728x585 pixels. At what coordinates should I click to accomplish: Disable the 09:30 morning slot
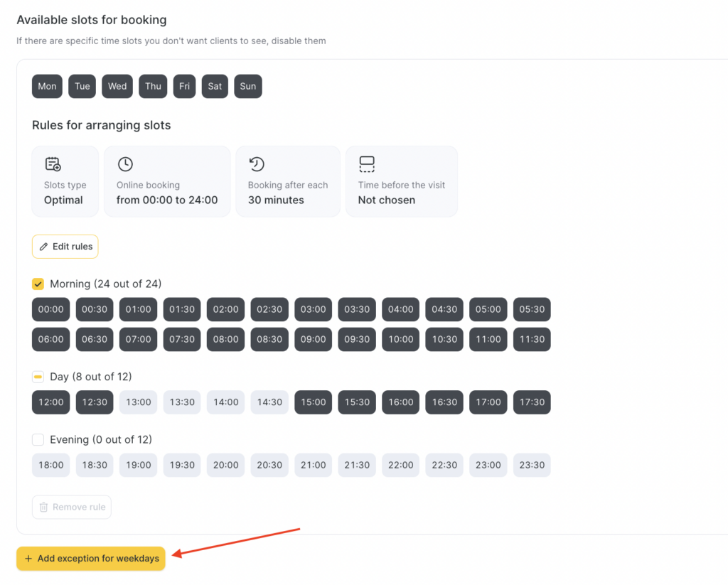[x=357, y=340]
